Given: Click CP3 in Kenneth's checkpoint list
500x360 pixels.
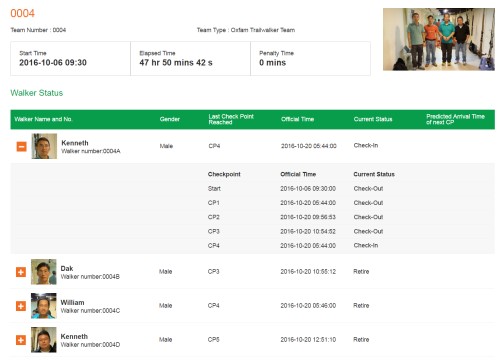Looking at the screenshot, I should click(214, 231).
